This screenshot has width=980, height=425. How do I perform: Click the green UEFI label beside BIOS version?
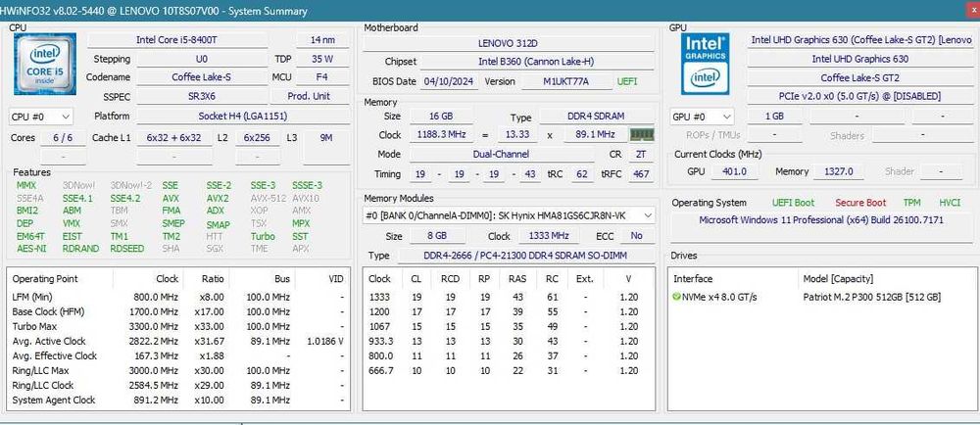coord(627,81)
